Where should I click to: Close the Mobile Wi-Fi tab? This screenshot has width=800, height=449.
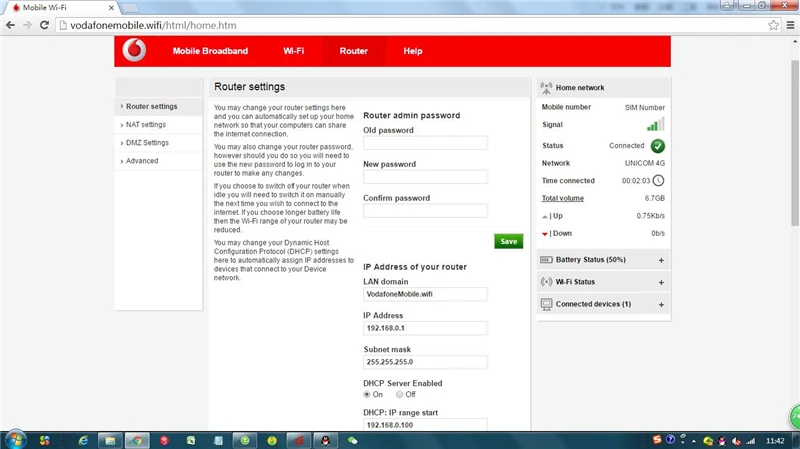[x=111, y=8]
